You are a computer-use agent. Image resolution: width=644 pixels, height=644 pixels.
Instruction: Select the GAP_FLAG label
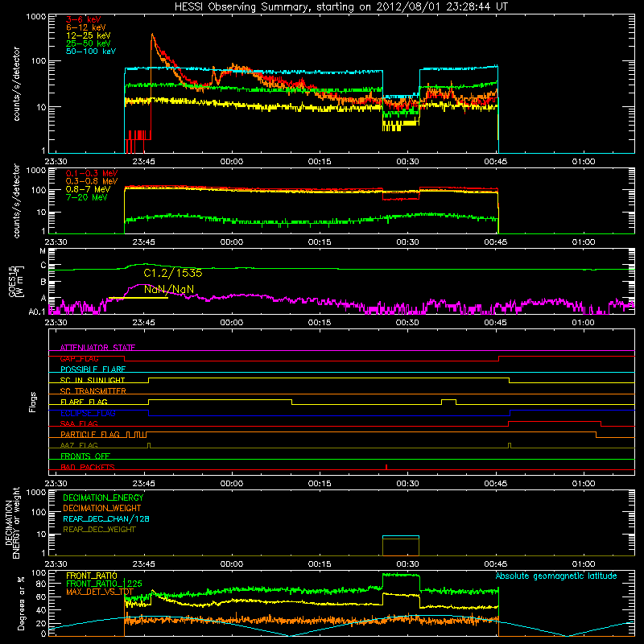pos(79,358)
